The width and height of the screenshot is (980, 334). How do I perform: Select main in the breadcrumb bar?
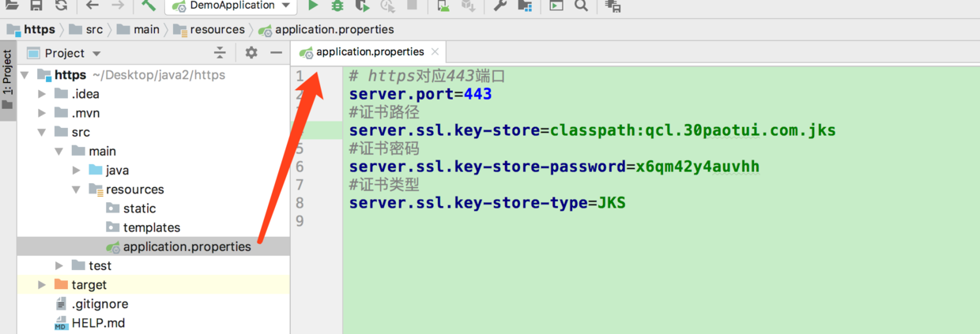[138, 29]
